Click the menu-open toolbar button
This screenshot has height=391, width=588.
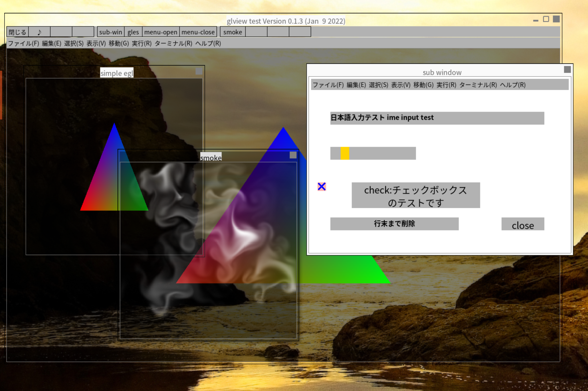click(x=160, y=32)
